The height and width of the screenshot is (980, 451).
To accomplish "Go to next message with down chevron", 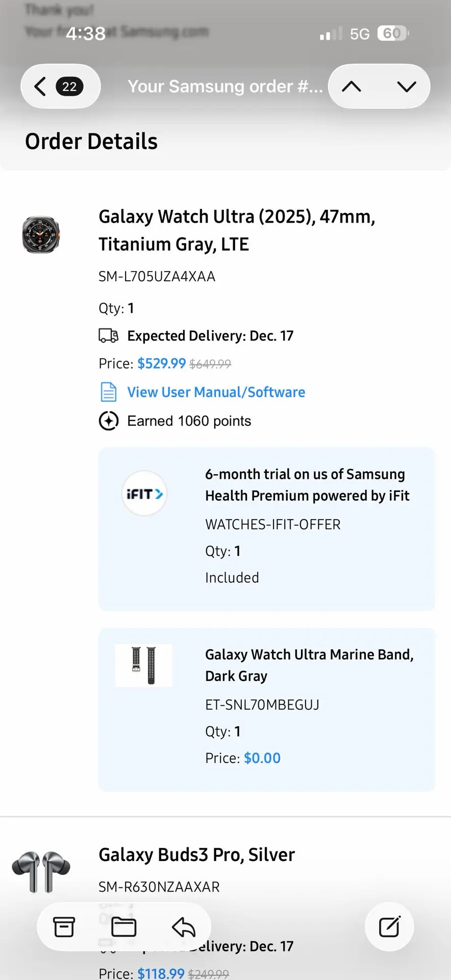I will point(406,86).
